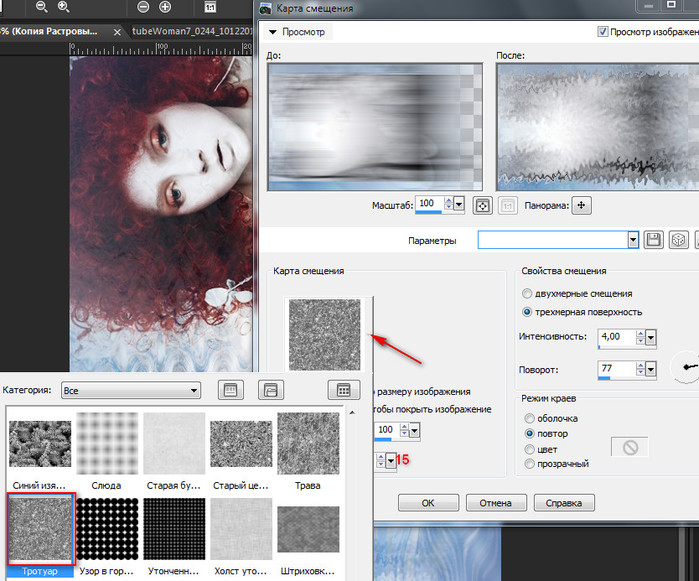Viewport: 699px width, 581px height.
Task: Click the После preview image pane
Action: [x=597, y=127]
